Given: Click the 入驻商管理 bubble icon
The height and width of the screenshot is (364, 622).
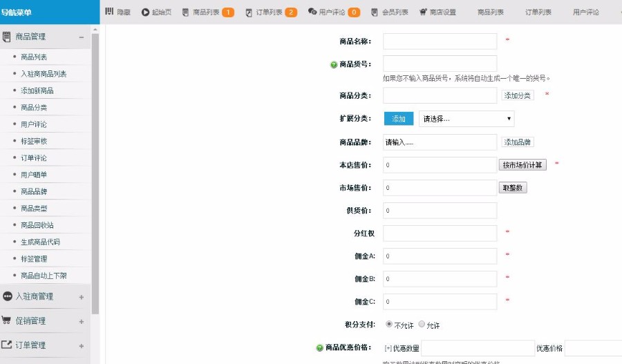Looking at the screenshot, I should tap(7, 296).
